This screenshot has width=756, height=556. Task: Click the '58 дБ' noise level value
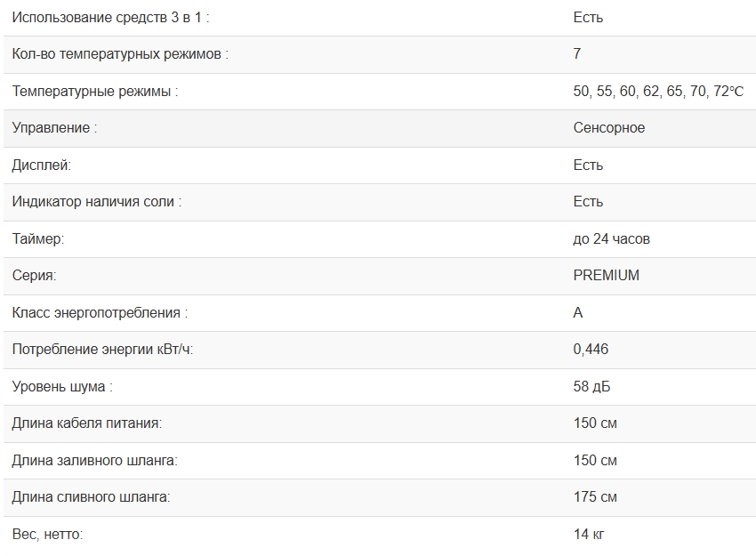coord(592,387)
